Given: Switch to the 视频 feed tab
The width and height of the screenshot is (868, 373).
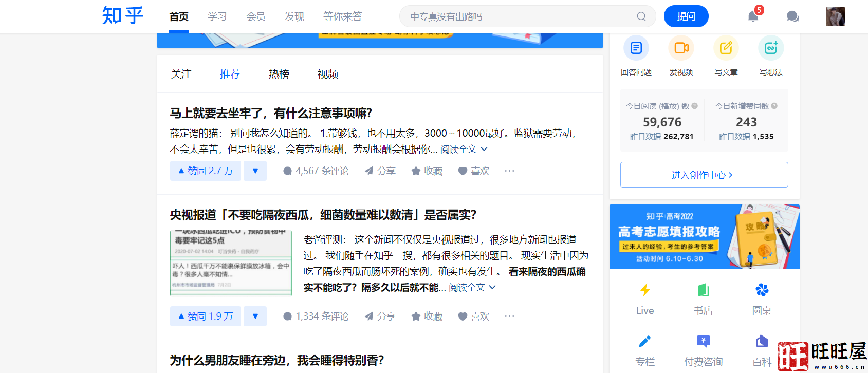Looking at the screenshot, I should coord(328,74).
